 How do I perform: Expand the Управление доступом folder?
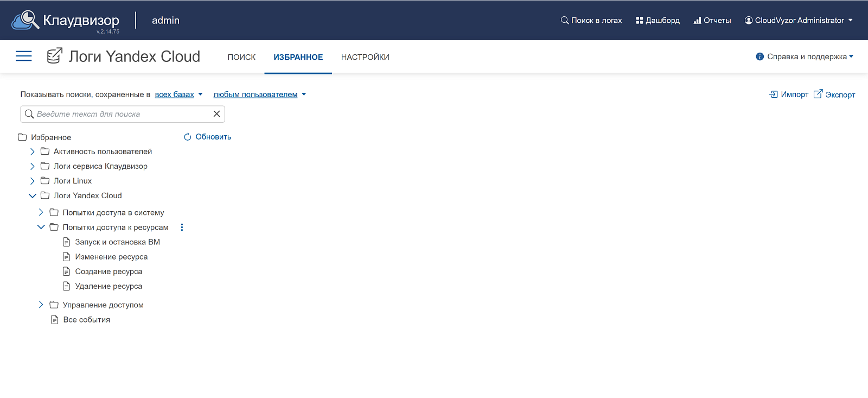(x=41, y=305)
